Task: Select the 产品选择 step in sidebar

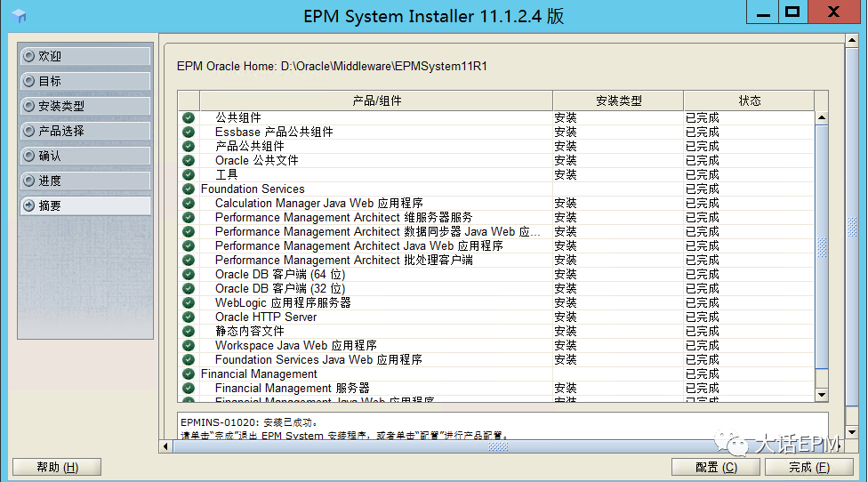Action: click(85, 131)
